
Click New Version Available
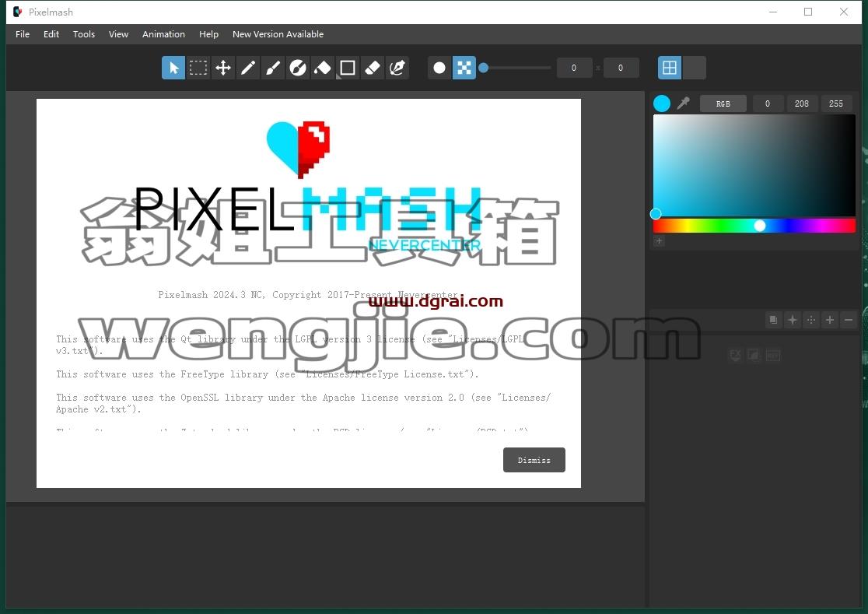click(278, 33)
